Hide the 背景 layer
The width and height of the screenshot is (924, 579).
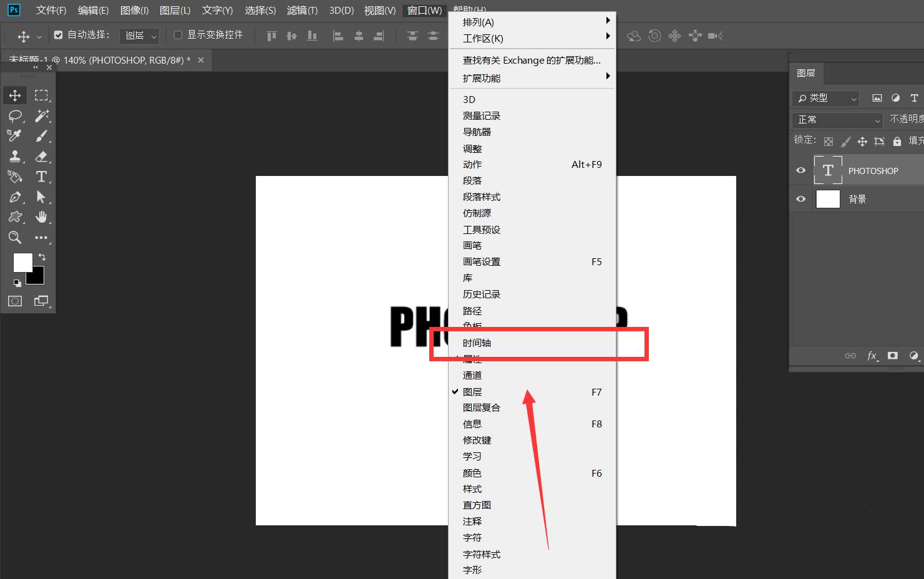point(801,199)
